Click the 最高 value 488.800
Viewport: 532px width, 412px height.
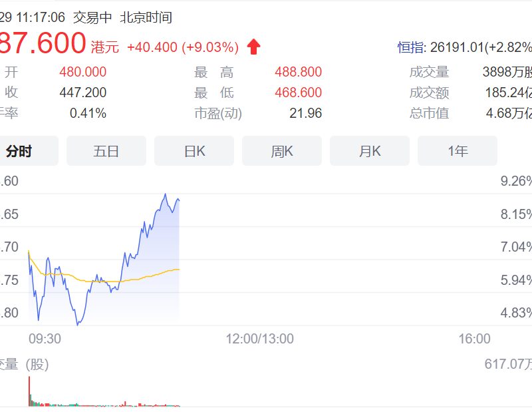click(298, 72)
